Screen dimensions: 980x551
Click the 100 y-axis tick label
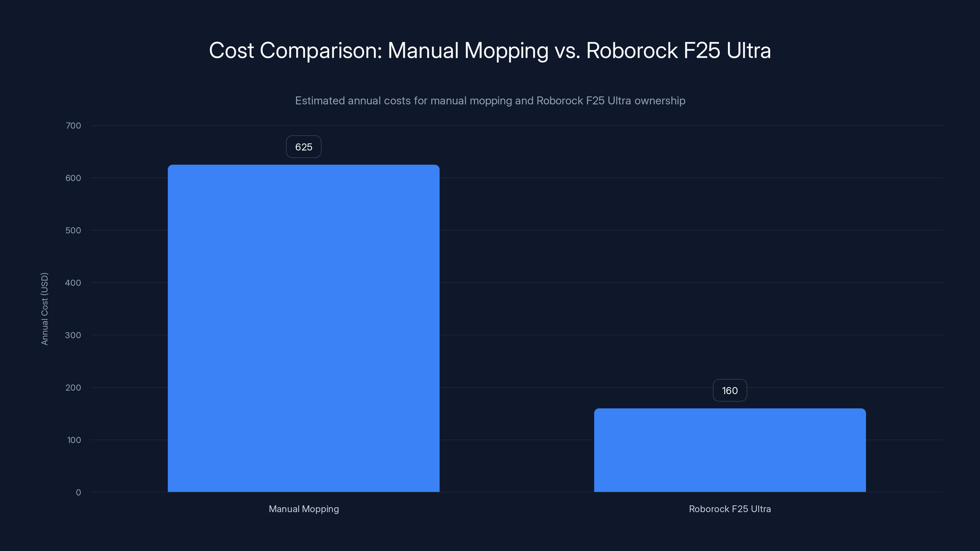pos(74,440)
